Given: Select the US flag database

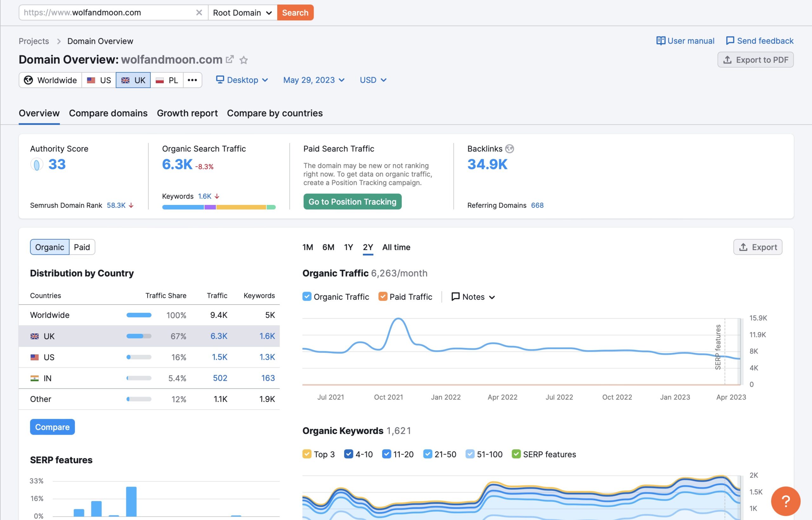Looking at the screenshot, I should (x=99, y=80).
